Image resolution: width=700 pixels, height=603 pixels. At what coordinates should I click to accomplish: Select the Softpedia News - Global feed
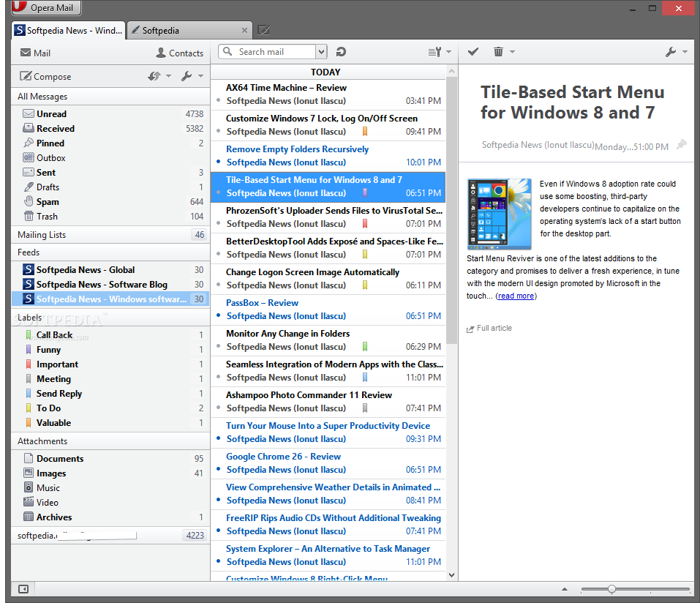[110, 270]
